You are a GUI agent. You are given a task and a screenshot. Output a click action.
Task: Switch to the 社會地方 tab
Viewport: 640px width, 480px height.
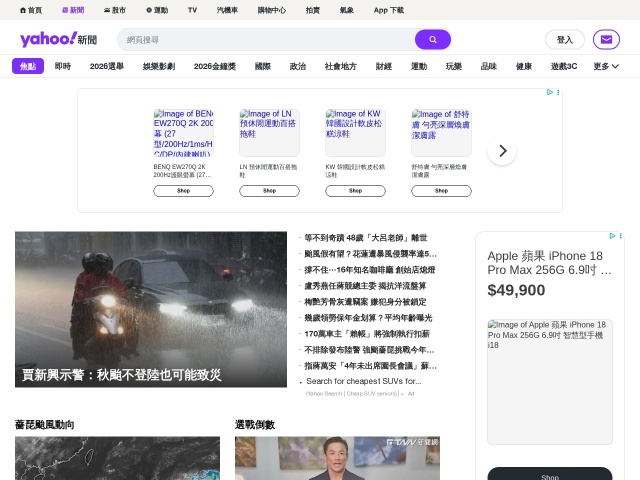pos(341,66)
